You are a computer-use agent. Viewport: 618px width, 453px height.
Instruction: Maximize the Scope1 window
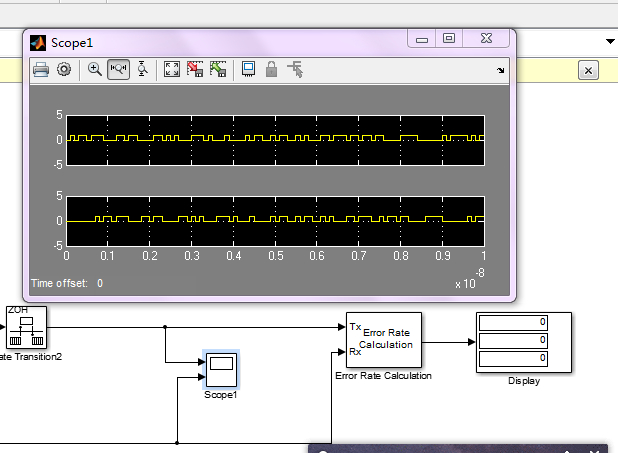pos(449,39)
